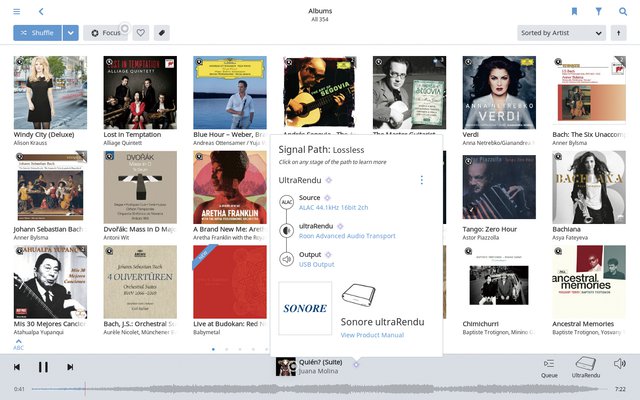
Task: Open the Live at Budokan album cover
Action: coord(230,282)
